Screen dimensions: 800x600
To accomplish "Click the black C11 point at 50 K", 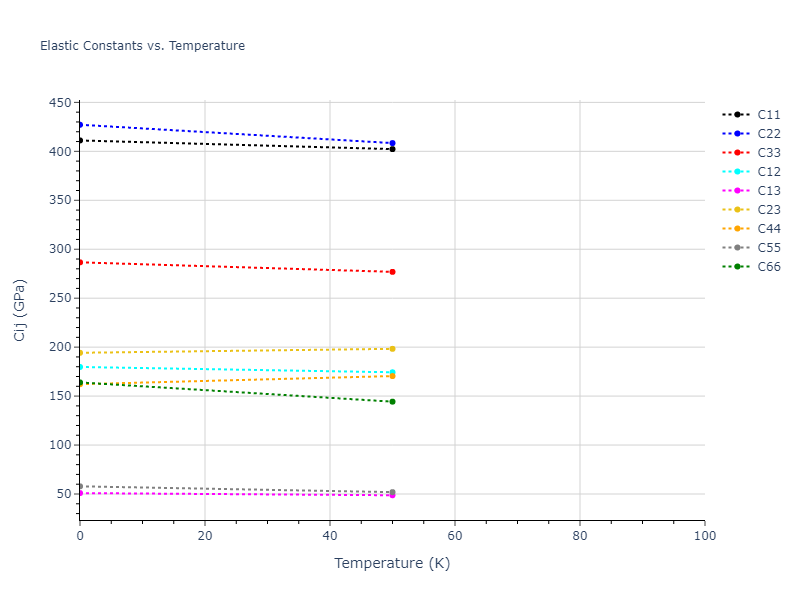I will coord(392,149).
